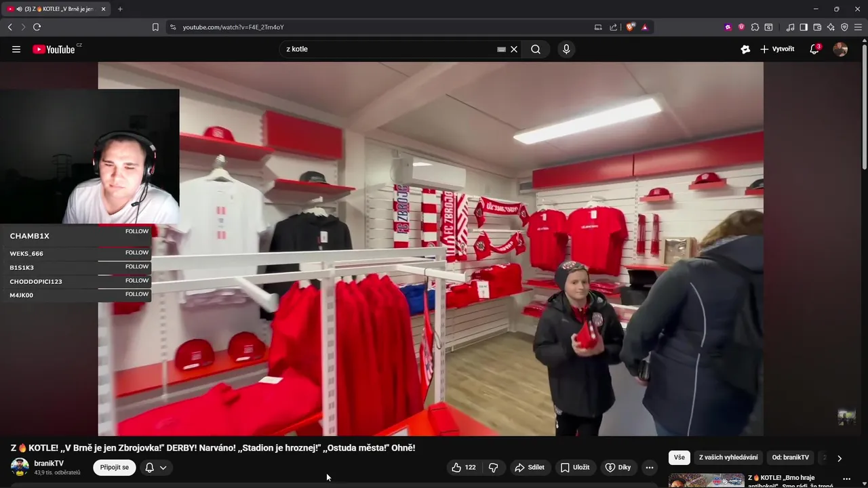This screenshot has height=488, width=868.
Task: Click the Díky thanks button
Action: pos(618,467)
